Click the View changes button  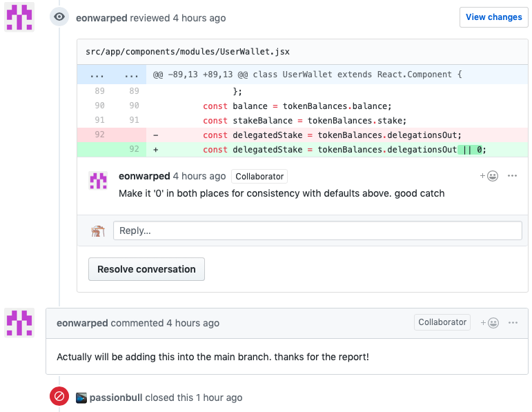[493, 17]
